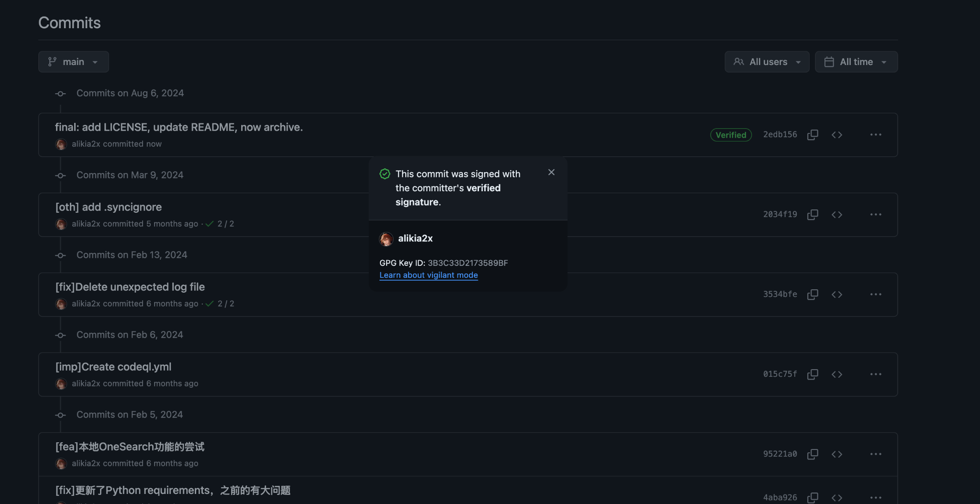Copy full SHA of commit 3534bfe
Screen dimensions: 980x504
click(812, 294)
